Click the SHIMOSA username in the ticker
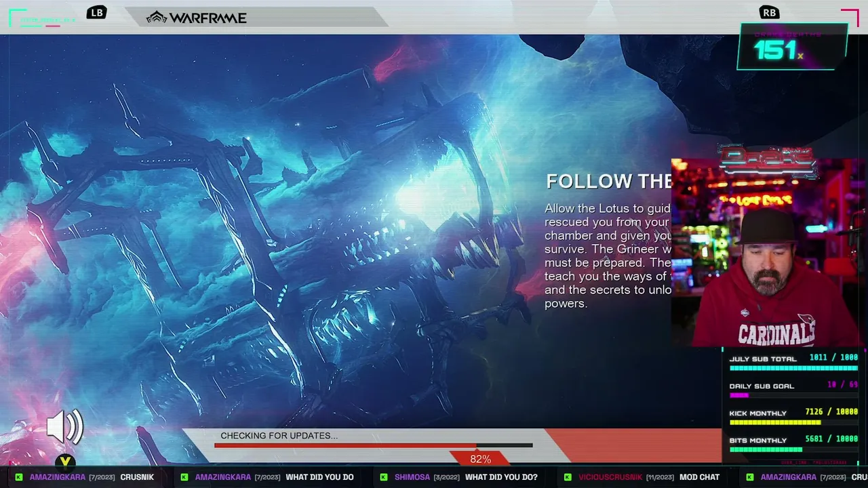Screen dimensions: 868x488 412,477
